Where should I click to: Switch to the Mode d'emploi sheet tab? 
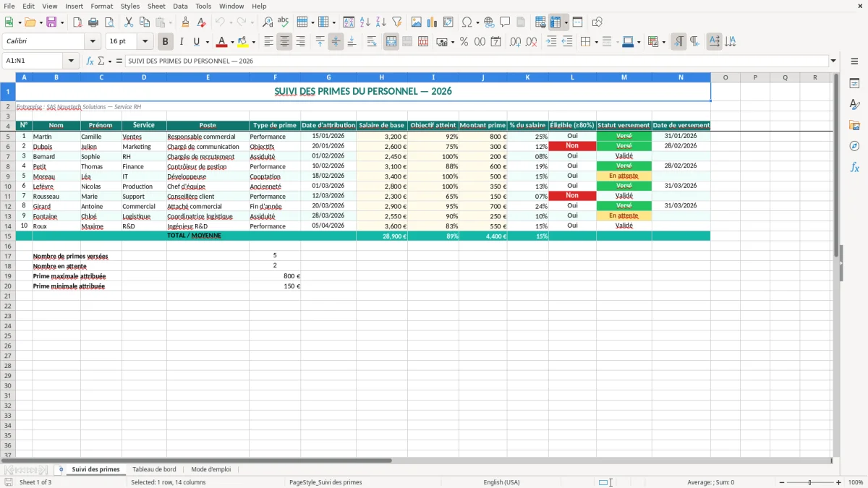pos(210,469)
